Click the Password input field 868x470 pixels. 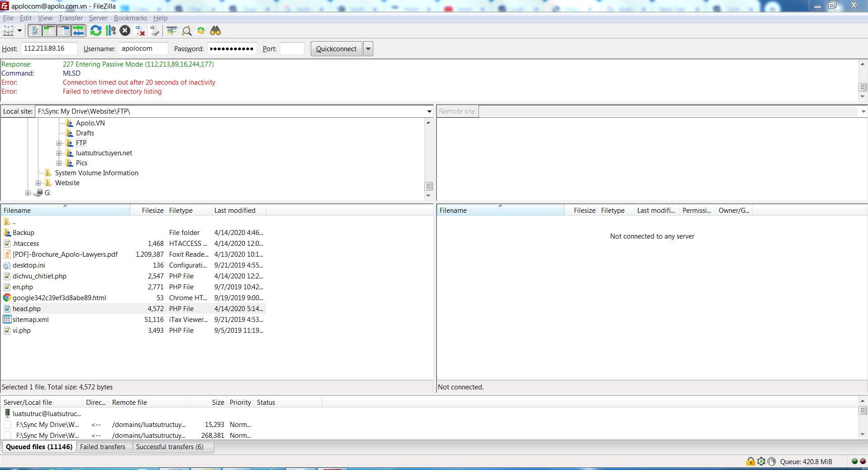(232, 48)
